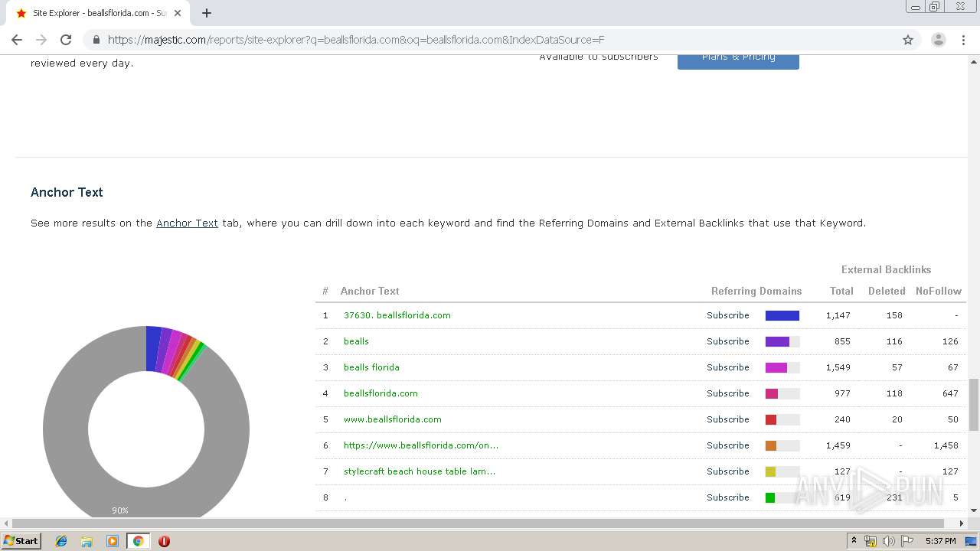
Task: Open the Start menu
Action: click(x=21, y=540)
